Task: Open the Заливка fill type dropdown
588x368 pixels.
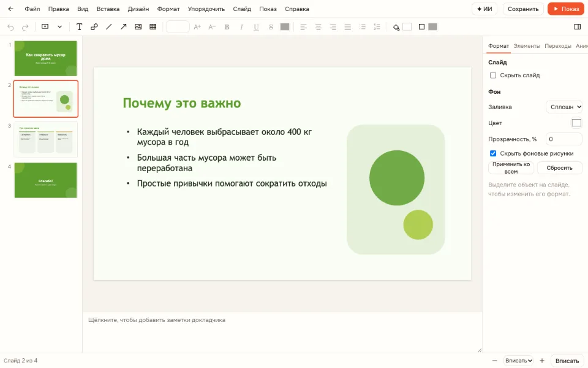Action: point(564,107)
